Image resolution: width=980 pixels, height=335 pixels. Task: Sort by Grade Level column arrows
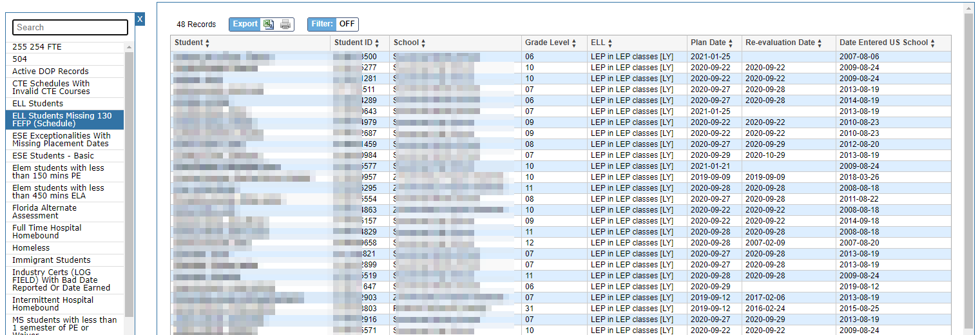[x=574, y=43]
